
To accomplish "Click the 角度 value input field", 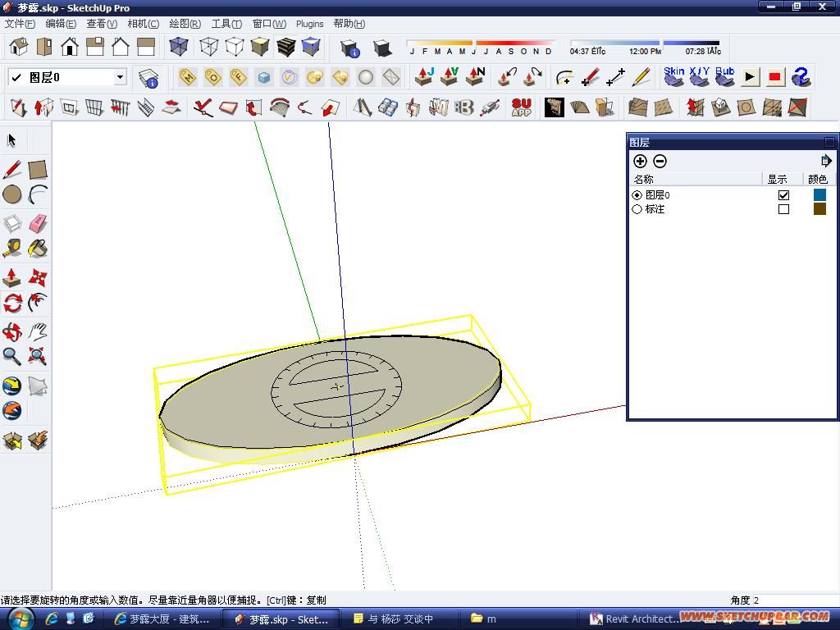I will coord(796,600).
